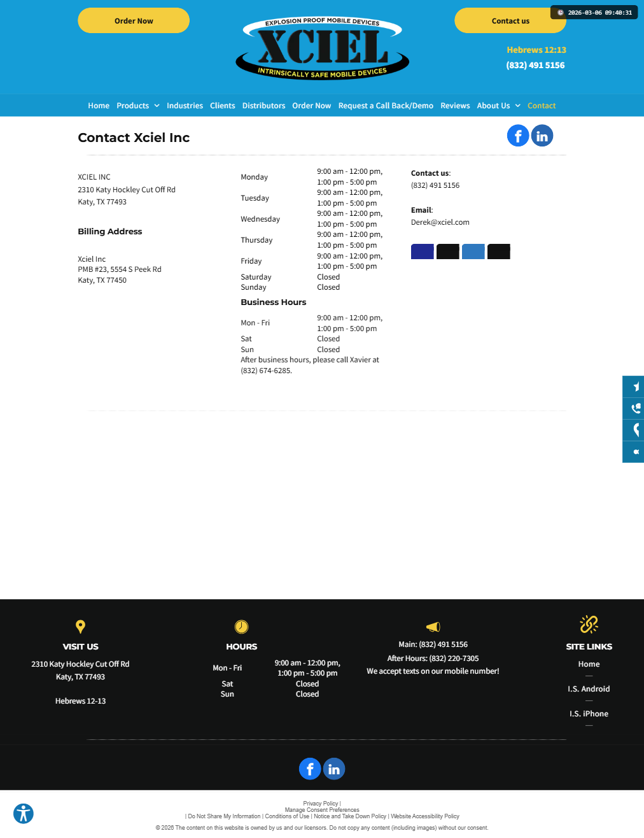Open Notice and Take Down Policy link
The width and height of the screenshot is (644, 838).
click(x=350, y=816)
